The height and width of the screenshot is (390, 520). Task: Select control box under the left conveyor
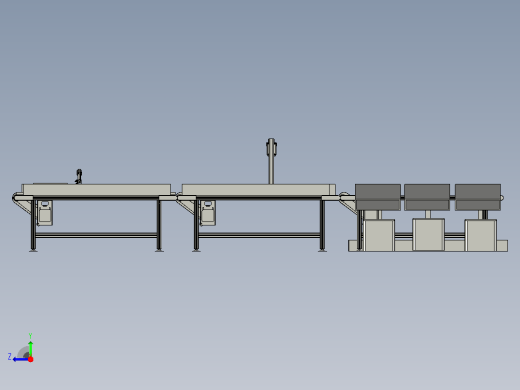coord(45,213)
